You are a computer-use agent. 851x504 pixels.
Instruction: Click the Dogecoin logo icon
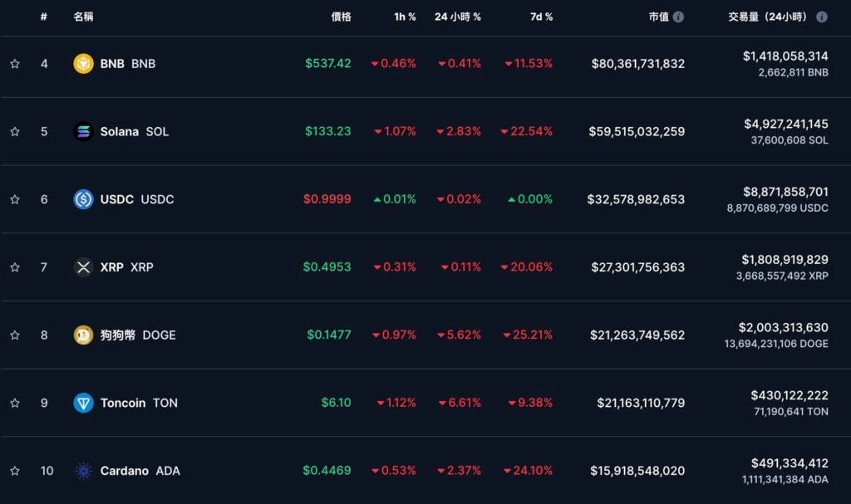coord(83,335)
